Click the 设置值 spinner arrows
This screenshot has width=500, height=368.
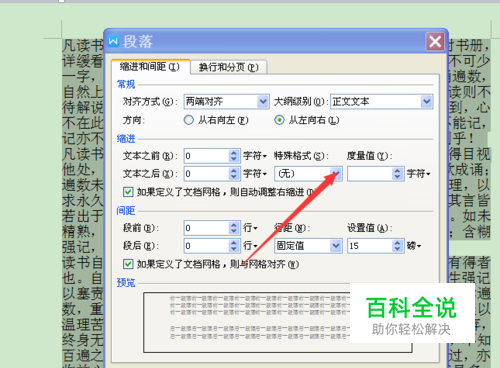point(397,246)
